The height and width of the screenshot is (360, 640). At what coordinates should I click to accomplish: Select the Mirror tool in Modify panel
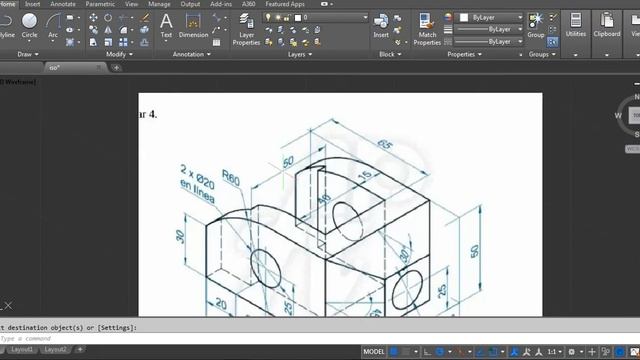[108, 30]
